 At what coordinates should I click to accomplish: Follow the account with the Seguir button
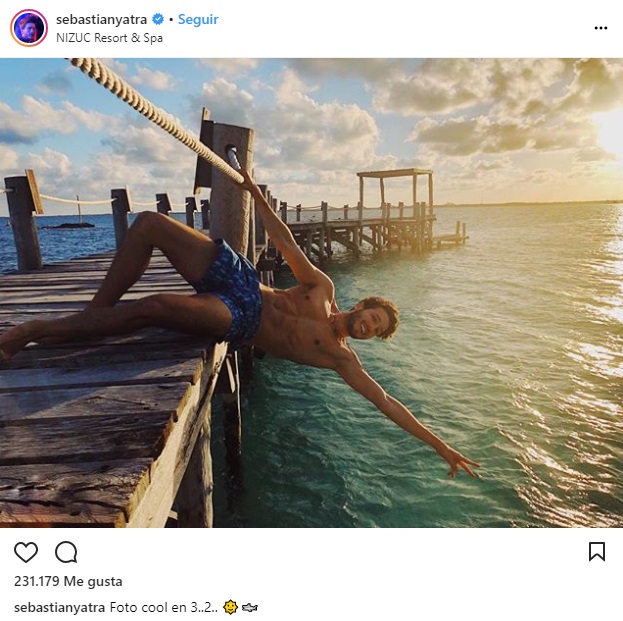(198, 20)
